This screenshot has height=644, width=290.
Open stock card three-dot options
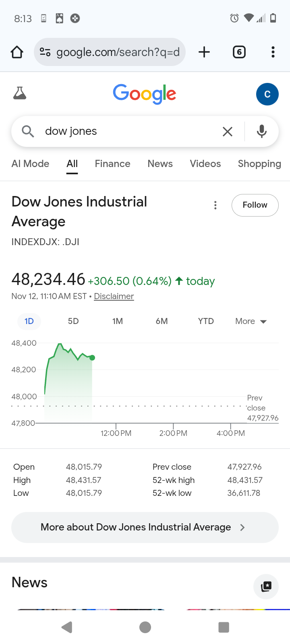point(215,205)
